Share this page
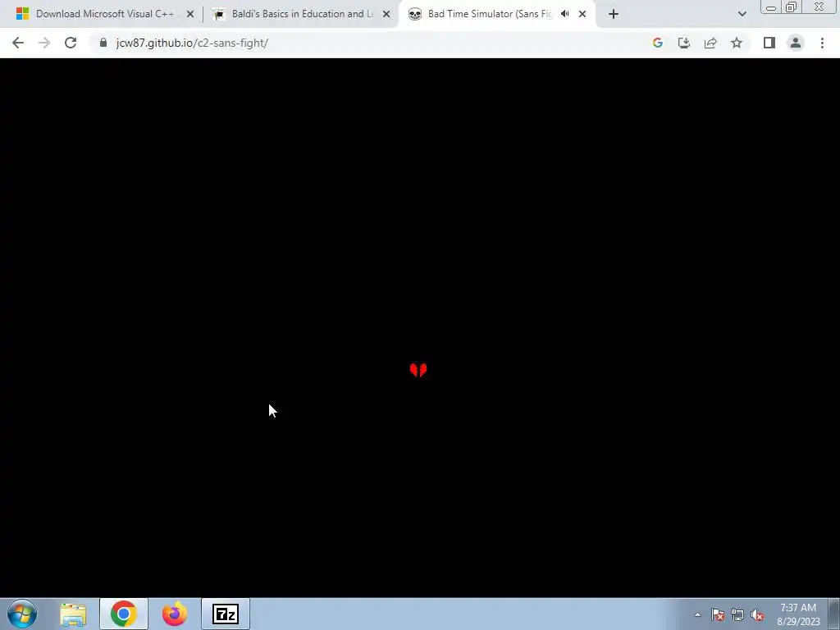The image size is (840, 630). coord(710,43)
